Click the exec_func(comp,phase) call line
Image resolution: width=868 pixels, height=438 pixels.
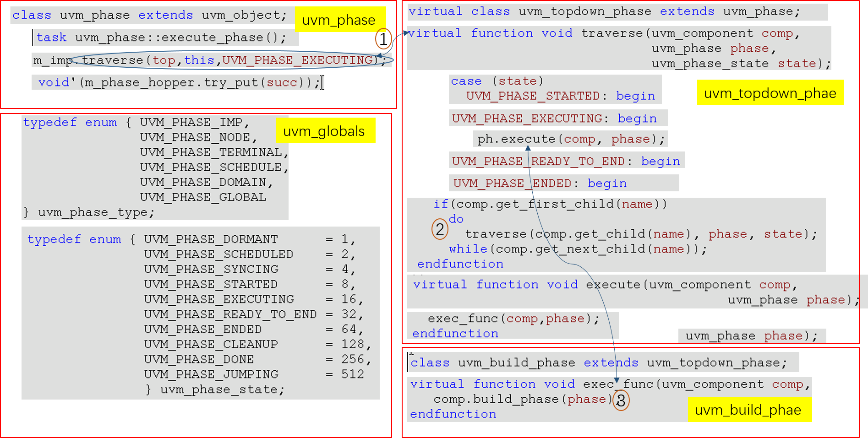point(513,318)
